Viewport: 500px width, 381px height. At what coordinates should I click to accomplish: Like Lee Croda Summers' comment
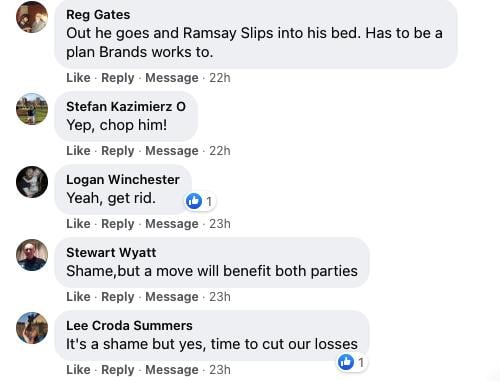[78, 370]
